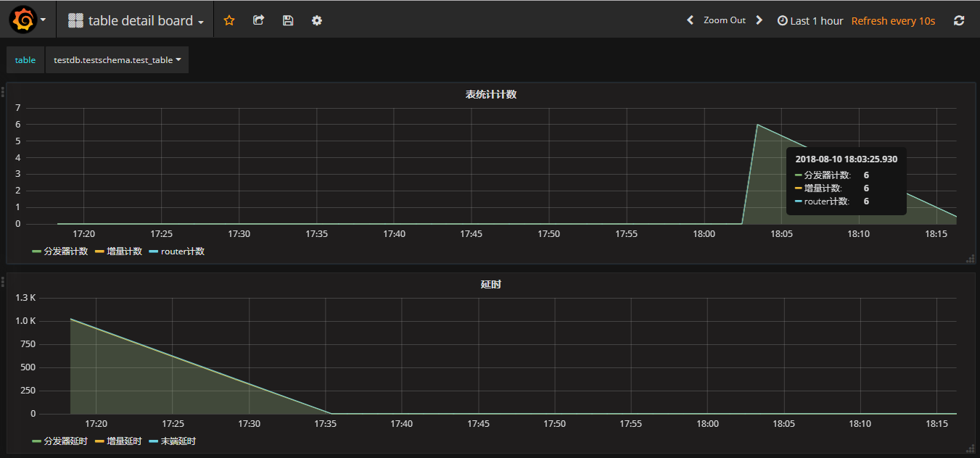Open the 表统计计数 panel title menu

pos(491,94)
